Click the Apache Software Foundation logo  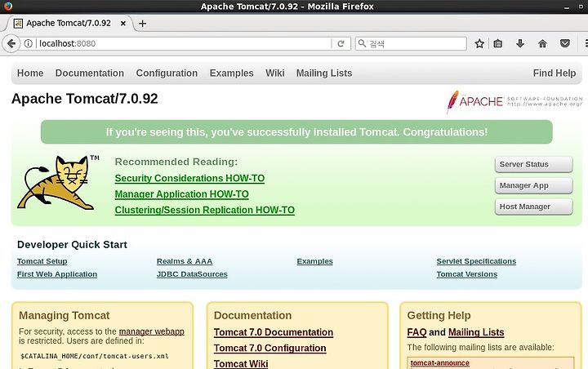pyautogui.click(x=514, y=101)
